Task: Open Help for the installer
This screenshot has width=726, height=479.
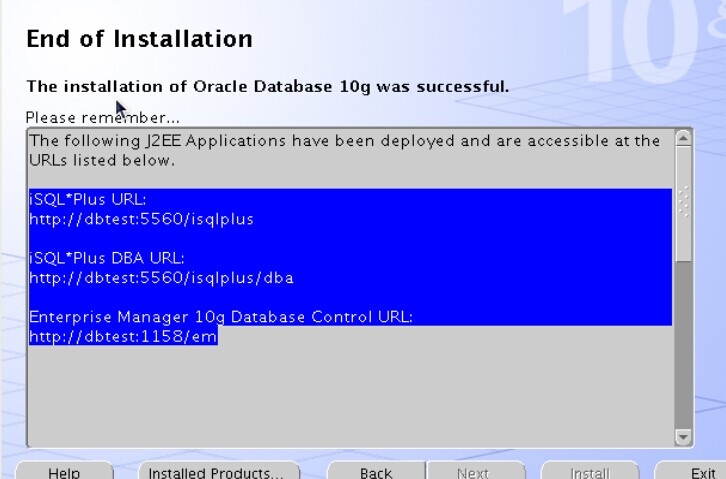Action: click(64, 472)
